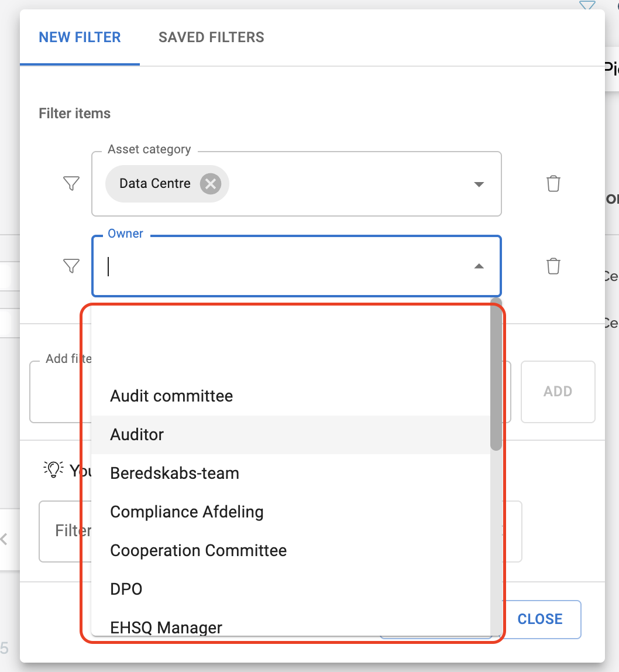Collapse the Owner dropdown with up arrow
619x672 pixels.
point(479,266)
